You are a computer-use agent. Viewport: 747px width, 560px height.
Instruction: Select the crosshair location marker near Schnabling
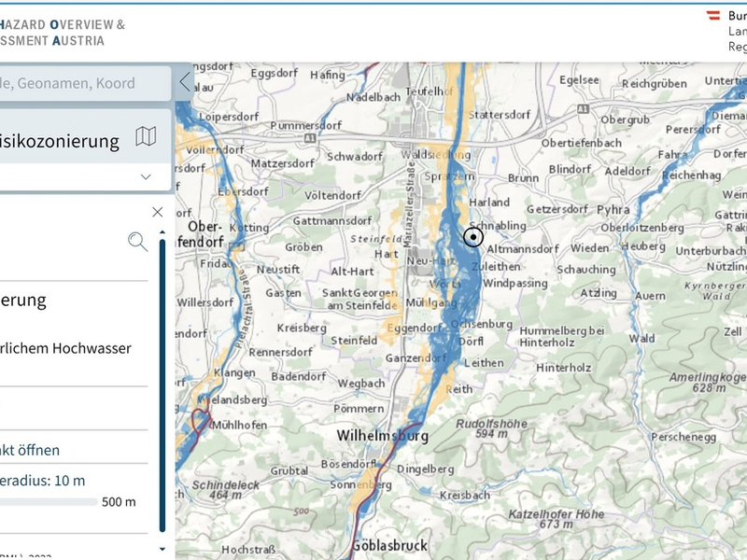click(473, 239)
